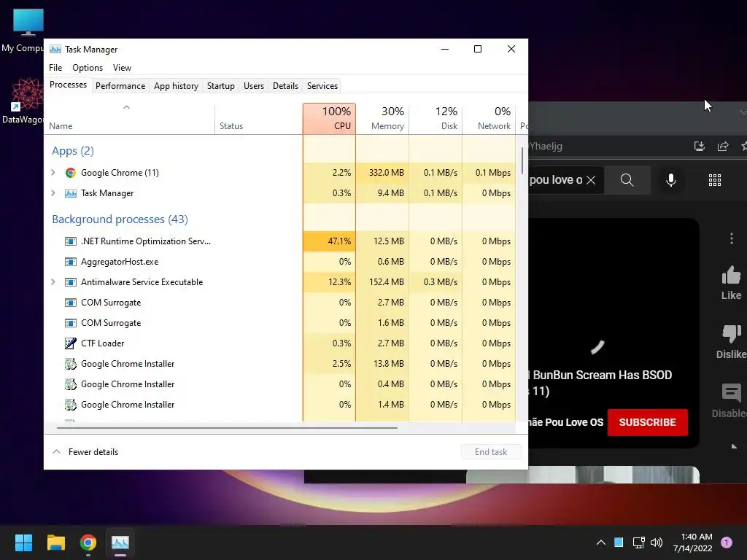Sort processes by CPU column
This screenshot has width=747, height=560.
click(x=329, y=119)
